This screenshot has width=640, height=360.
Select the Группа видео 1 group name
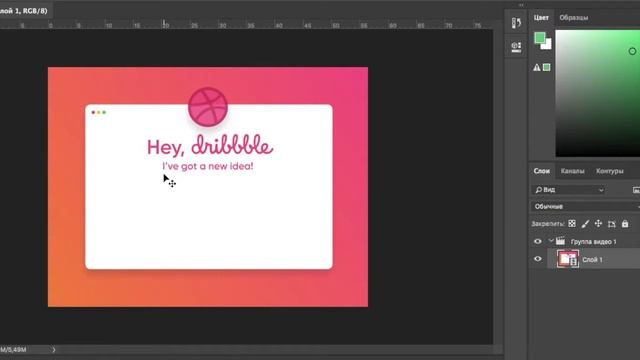[593, 242]
